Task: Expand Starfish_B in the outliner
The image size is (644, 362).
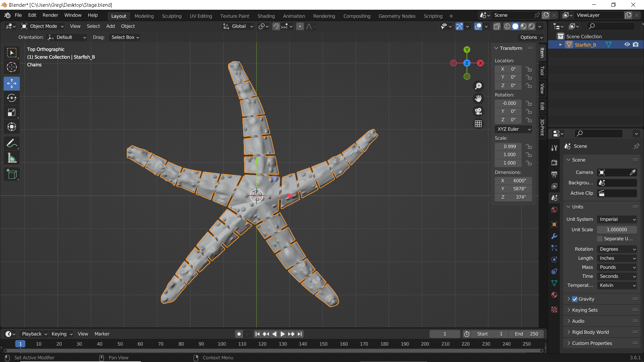Action: (560, 45)
